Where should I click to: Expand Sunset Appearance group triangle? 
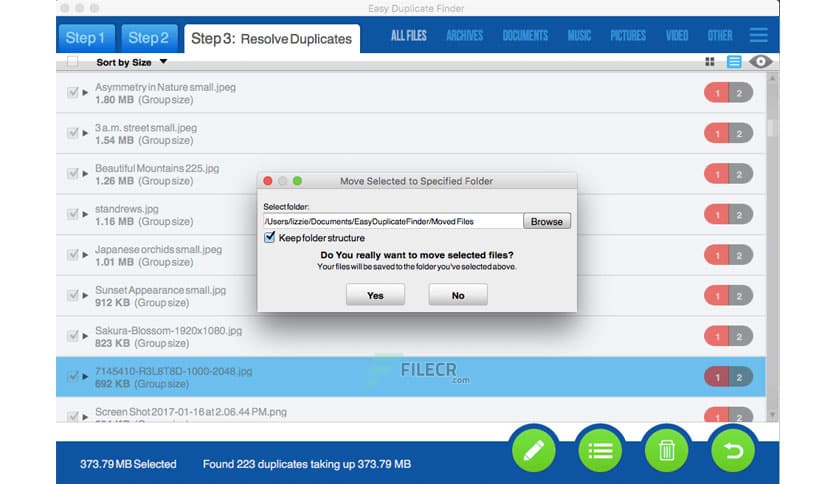point(85,295)
